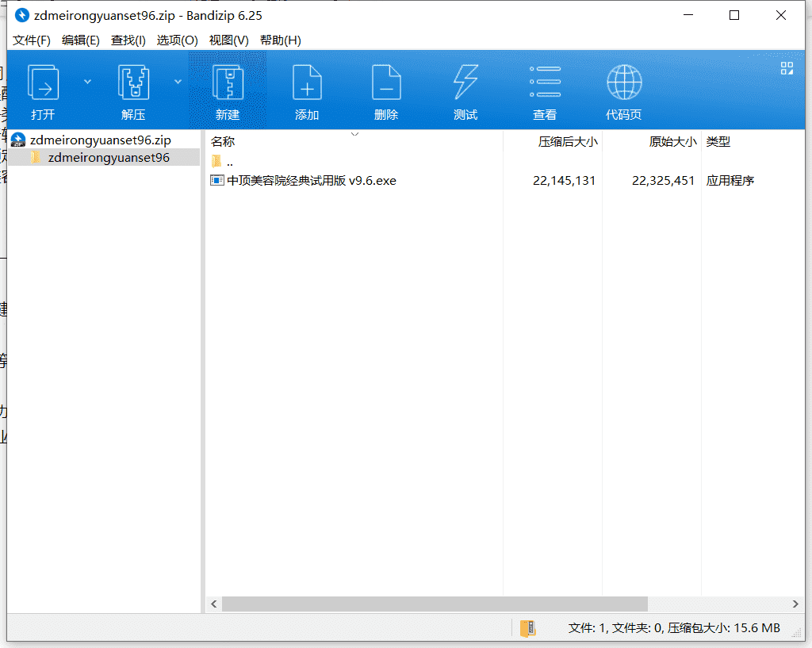
Task: Click the folder icon beside zdmeirongyuanset96
Action: (x=36, y=158)
